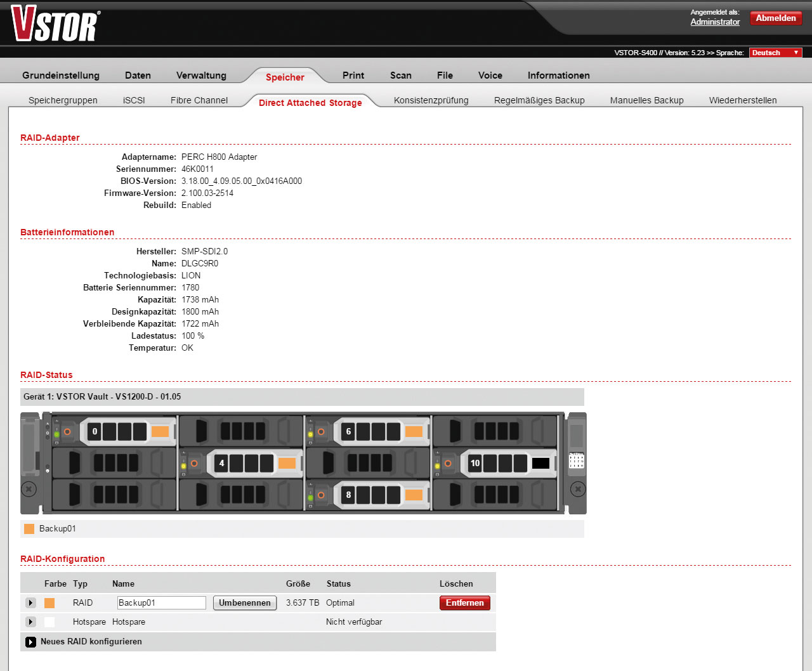The width and height of the screenshot is (812, 671).
Task: Open the Sprache Deutsch dropdown
Action: point(775,53)
